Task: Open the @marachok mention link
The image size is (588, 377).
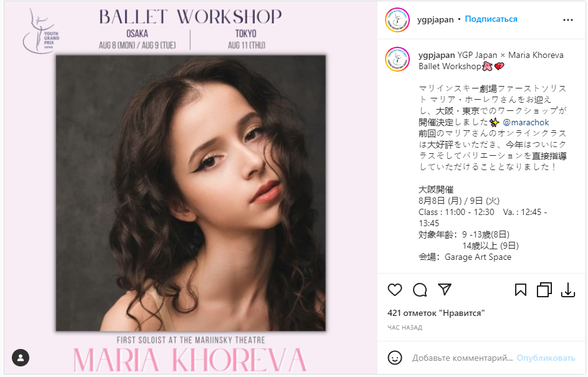Action: click(x=526, y=122)
